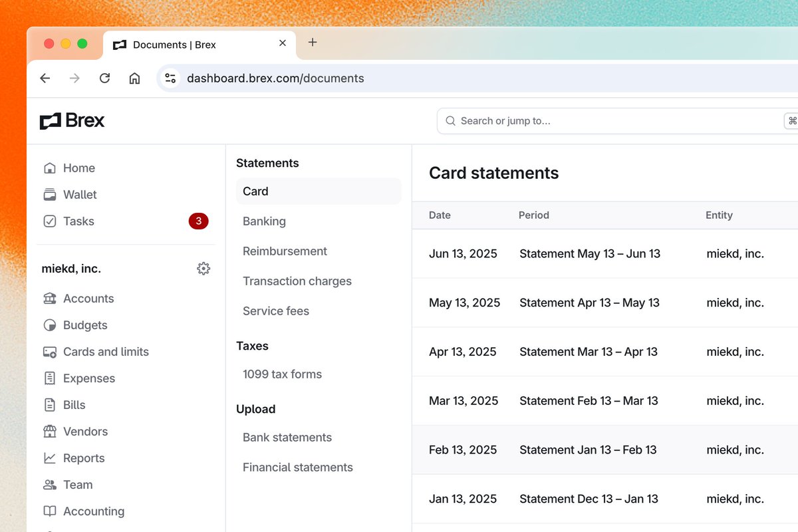Open the Feb 13, 2025 statement row

pyautogui.click(x=605, y=450)
